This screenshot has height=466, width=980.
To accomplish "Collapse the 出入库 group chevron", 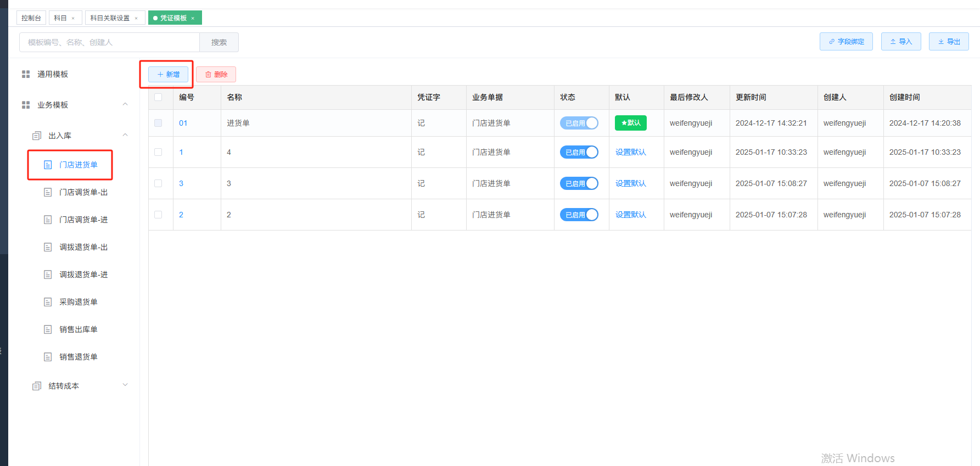I will (x=125, y=135).
